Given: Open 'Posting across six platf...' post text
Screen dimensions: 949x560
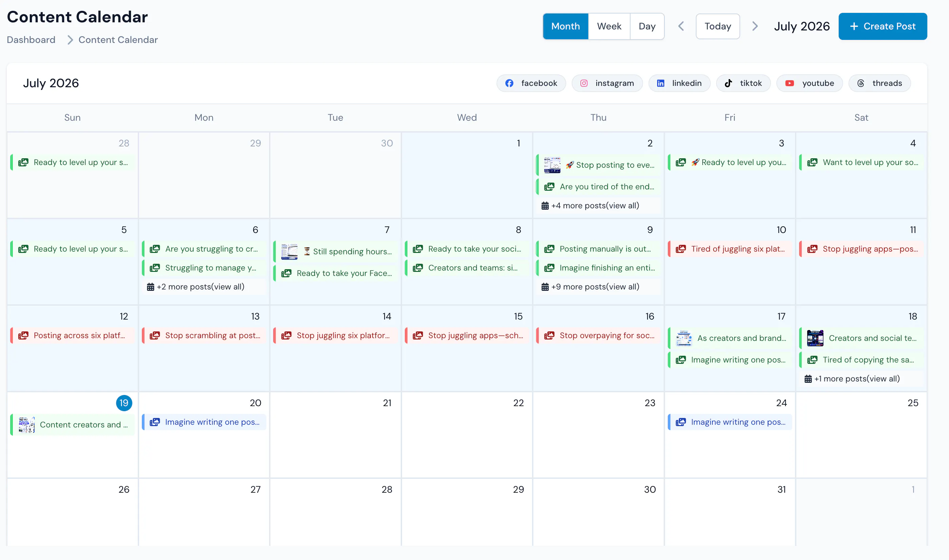Looking at the screenshot, I should coord(79,335).
